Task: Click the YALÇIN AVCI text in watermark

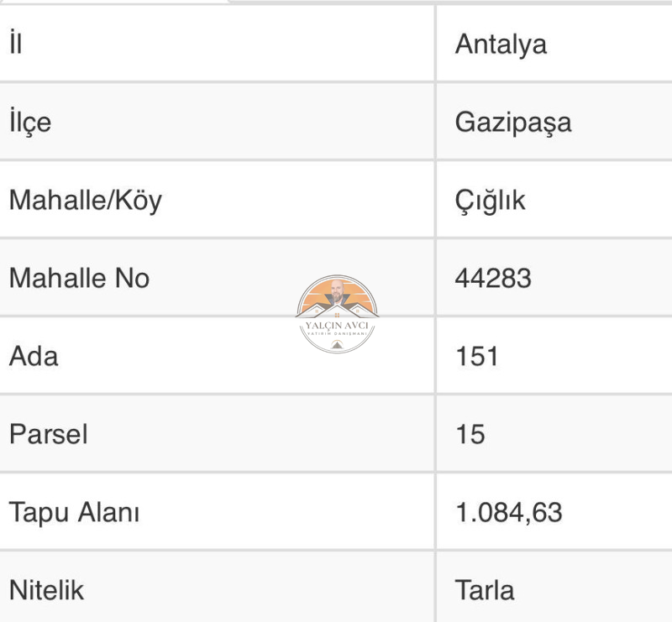Action: (x=337, y=325)
